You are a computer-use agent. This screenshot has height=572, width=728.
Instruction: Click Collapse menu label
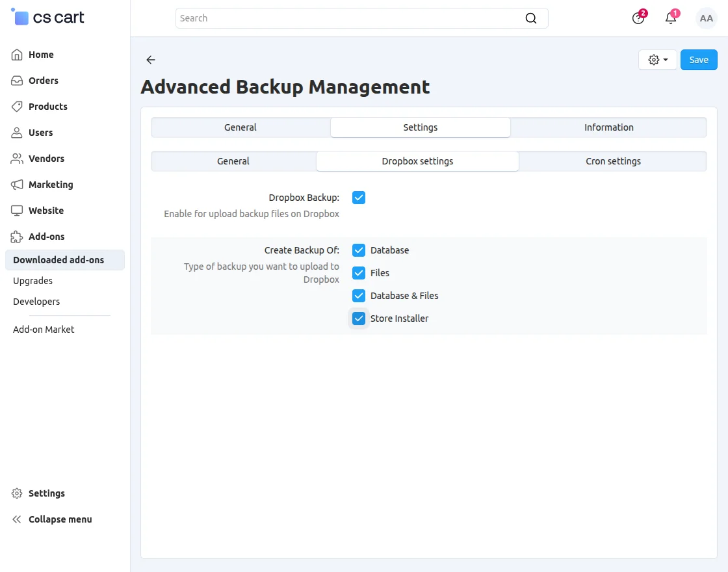60,519
